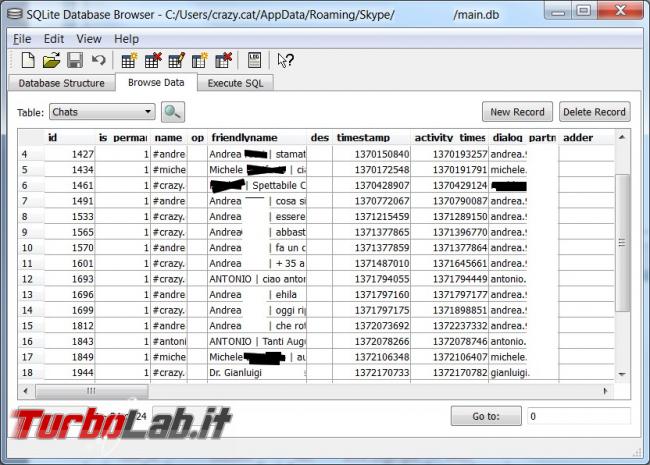Click the New Database icon
The height and width of the screenshot is (465, 650).
tap(28, 61)
